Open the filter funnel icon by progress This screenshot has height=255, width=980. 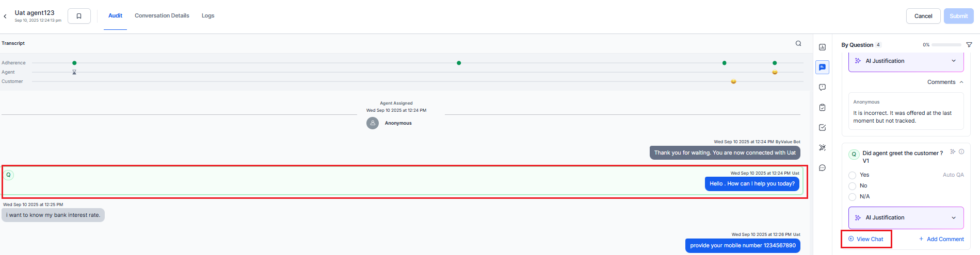(969, 45)
